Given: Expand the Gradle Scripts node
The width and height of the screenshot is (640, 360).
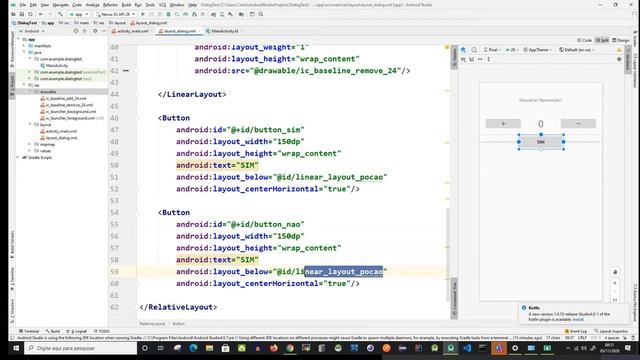Looking at the screenshot, I should click(18, 157).
